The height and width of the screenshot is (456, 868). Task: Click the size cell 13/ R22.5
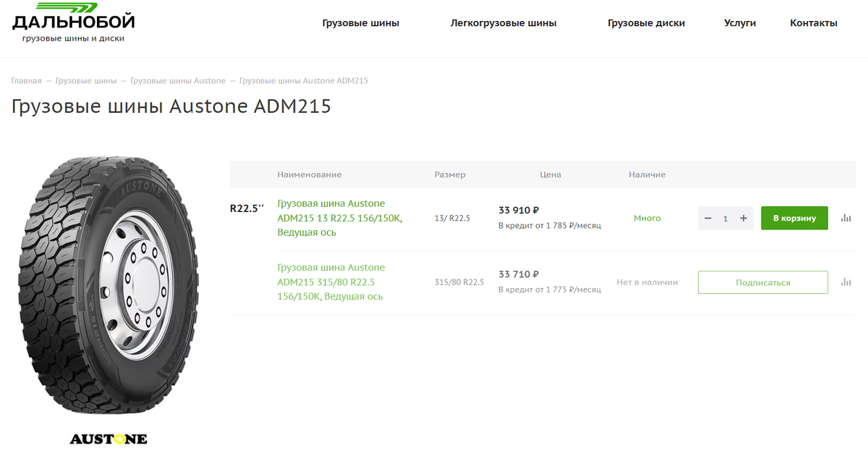coord(452,218)
